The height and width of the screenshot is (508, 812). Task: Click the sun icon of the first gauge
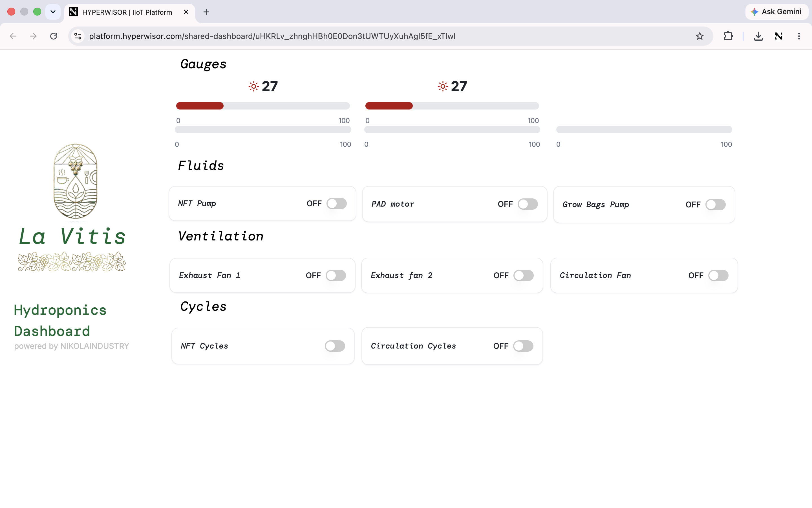tap(254, 86)
